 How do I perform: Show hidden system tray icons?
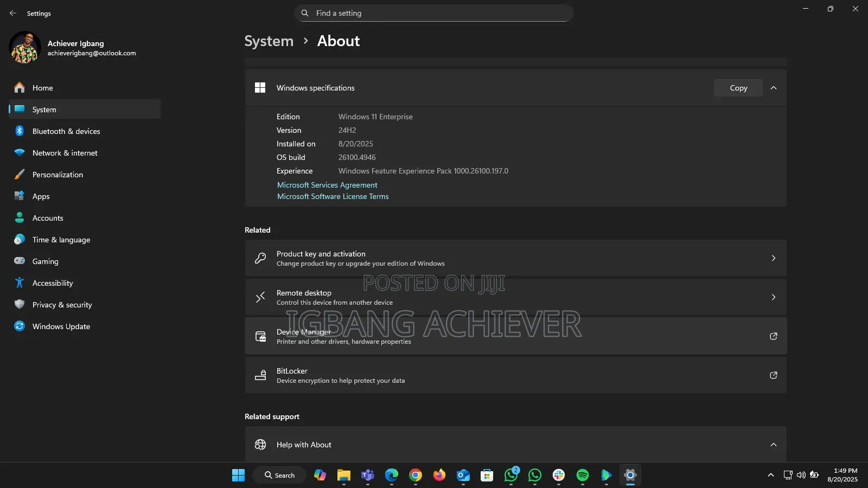tap(771, 476)
